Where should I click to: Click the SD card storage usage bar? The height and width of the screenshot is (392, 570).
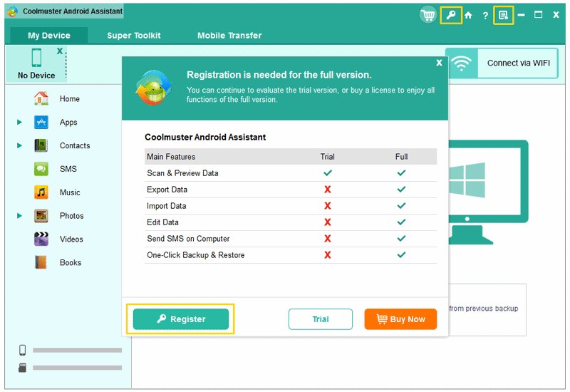click(77, 368)
